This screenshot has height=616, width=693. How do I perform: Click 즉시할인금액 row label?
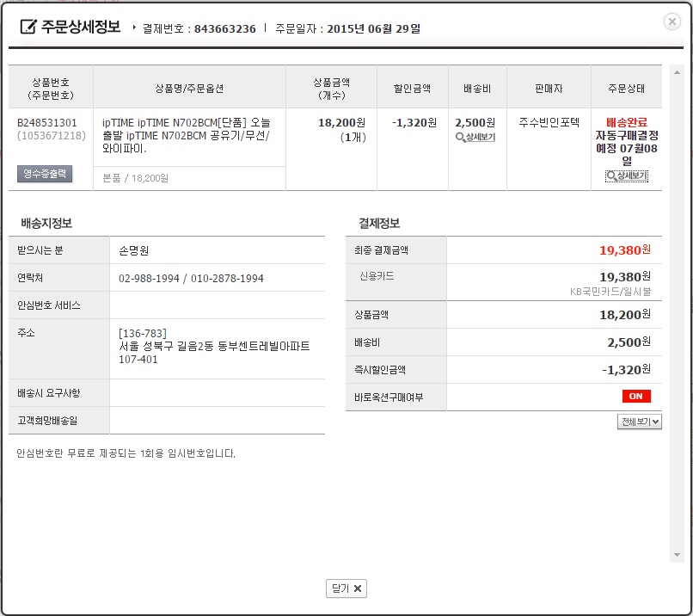pos(380,370)
